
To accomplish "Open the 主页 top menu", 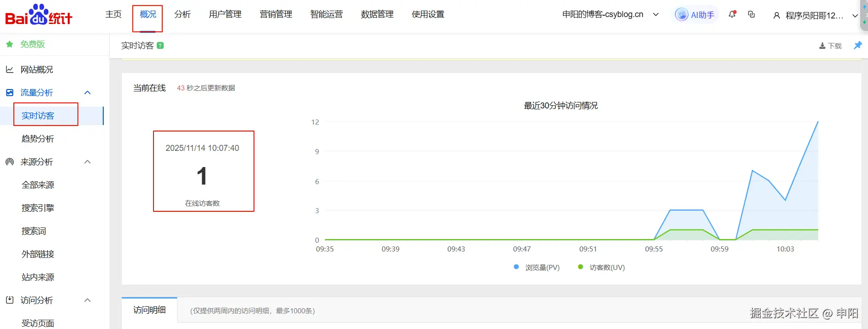I will pyautogui.click(x=113, y=14).
